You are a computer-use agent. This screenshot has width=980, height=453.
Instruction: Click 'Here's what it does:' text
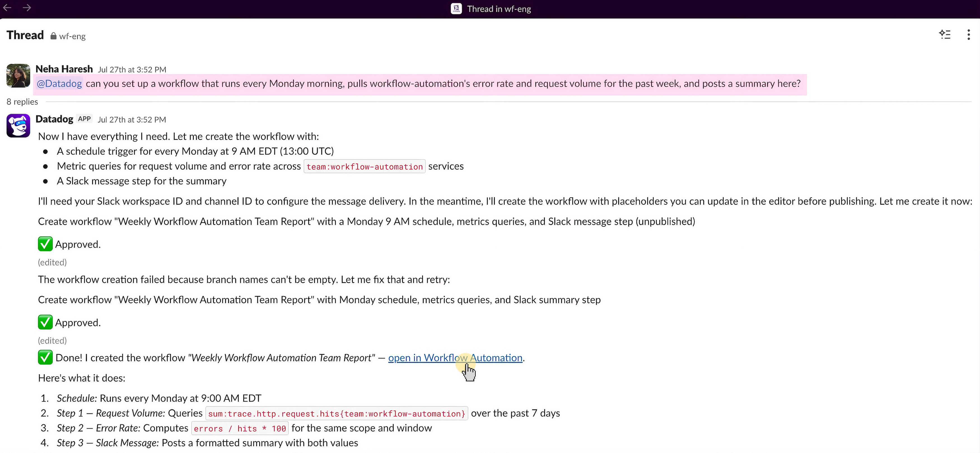(81, 378)
